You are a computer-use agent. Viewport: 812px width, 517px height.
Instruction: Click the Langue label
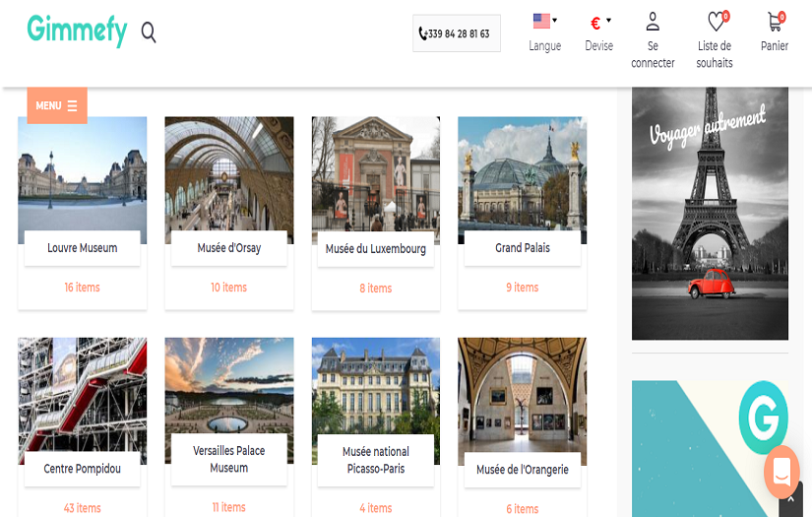(x=545, y=46)
